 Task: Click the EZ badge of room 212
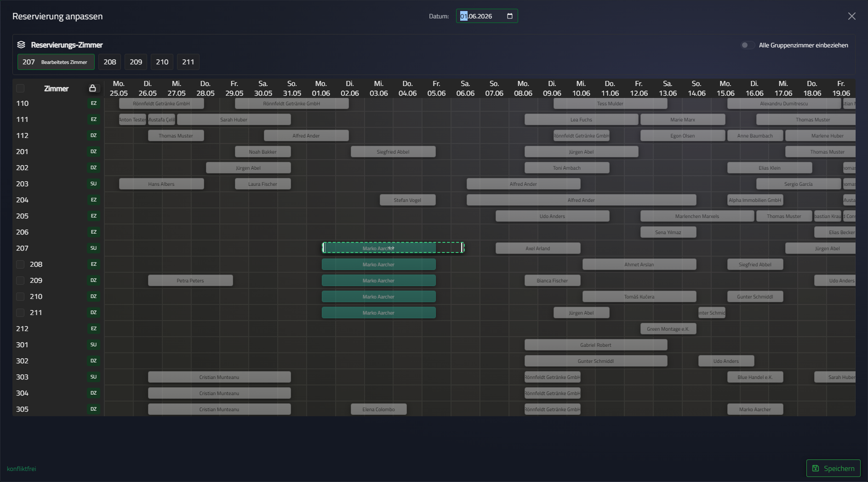pyautogui.click(x=93, y=329)
